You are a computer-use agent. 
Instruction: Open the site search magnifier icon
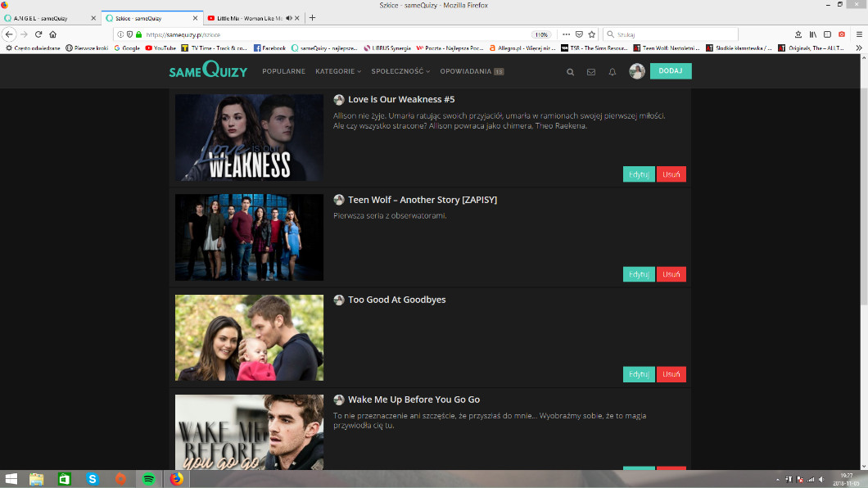571,72
